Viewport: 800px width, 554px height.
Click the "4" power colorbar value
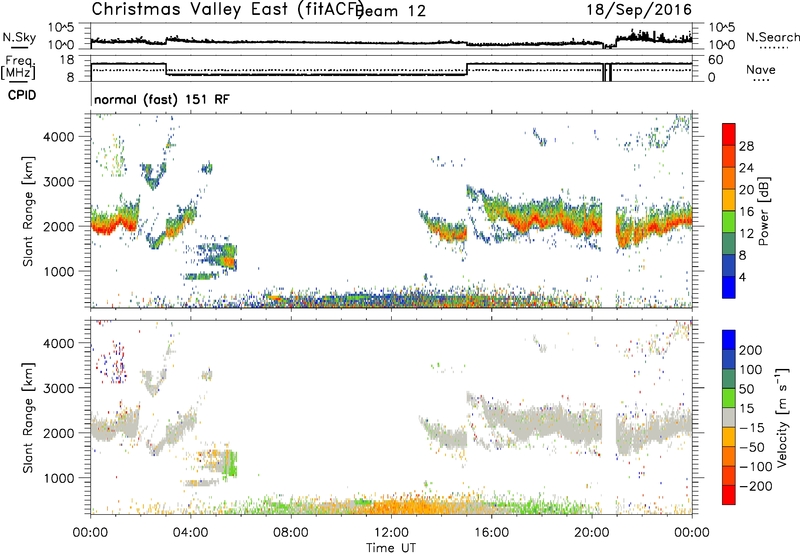click(743, 277)
